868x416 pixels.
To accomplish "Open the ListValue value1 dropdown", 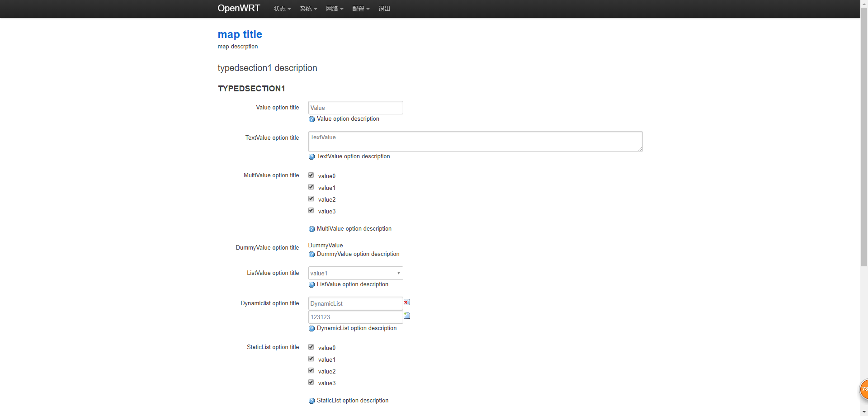I will tap(355, 273).
